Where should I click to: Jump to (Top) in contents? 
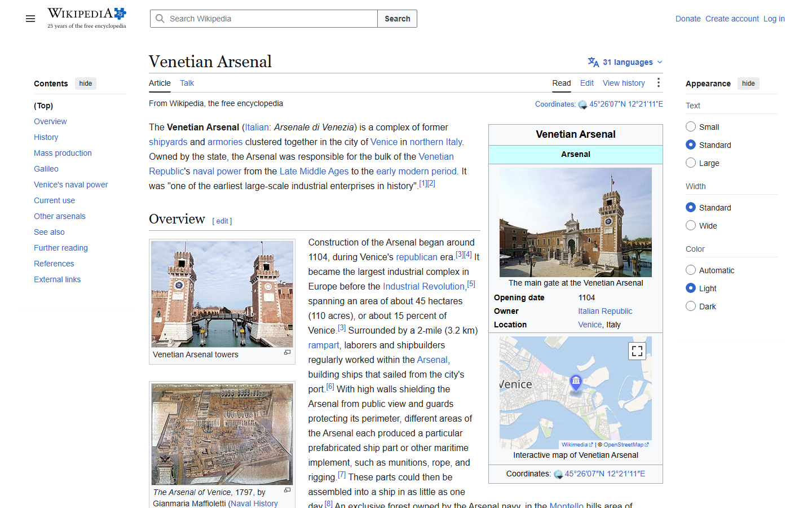(x=43, y=106)
